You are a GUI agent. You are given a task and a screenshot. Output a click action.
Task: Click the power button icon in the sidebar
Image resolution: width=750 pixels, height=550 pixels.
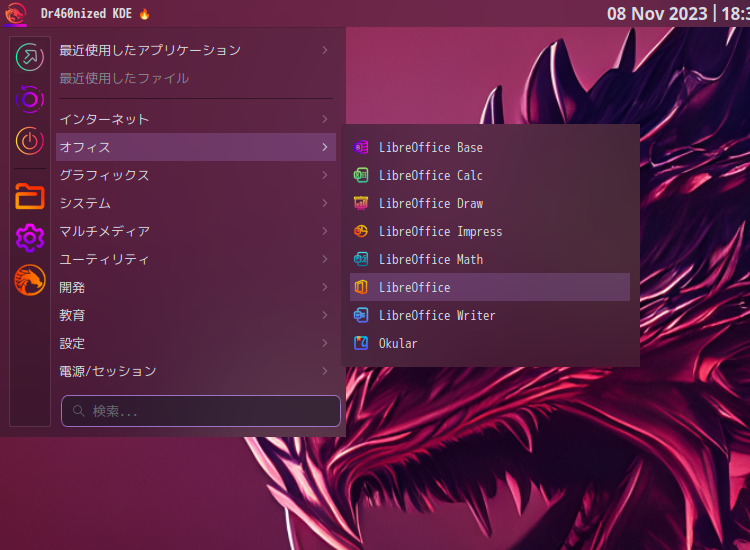(x=30, y=141)
